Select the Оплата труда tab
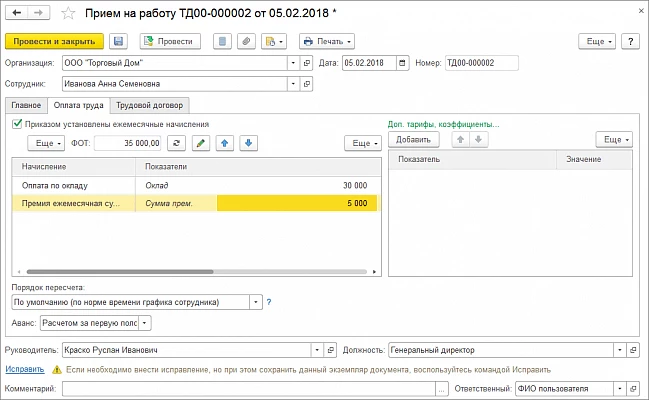Image resolution: width=649 pixels, height=400 pixels. point(79,105)
